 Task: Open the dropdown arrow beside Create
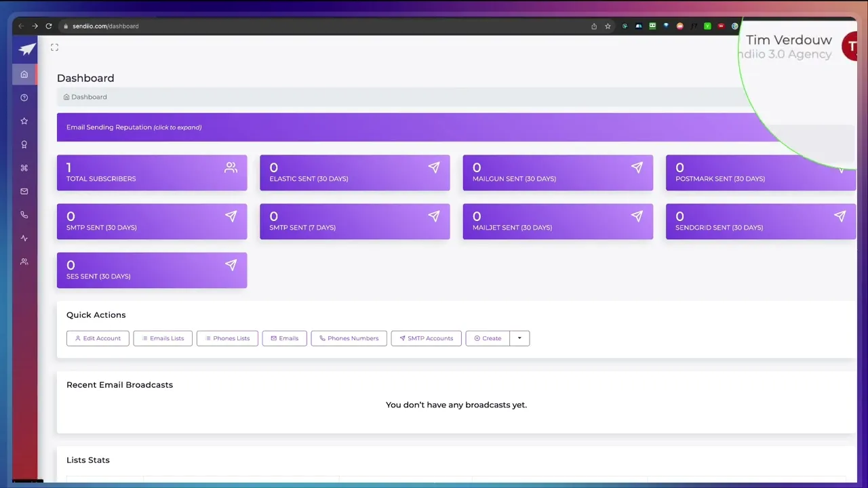(519, 338)
